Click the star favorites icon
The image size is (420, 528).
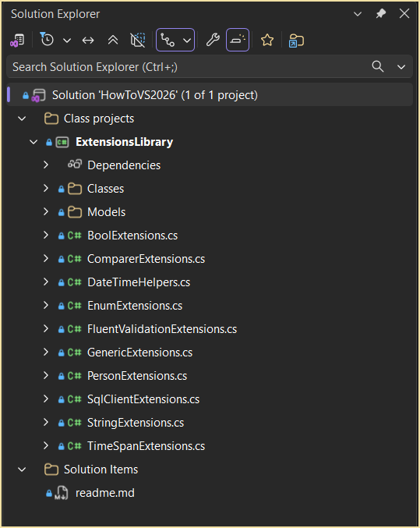pos(267,40)
